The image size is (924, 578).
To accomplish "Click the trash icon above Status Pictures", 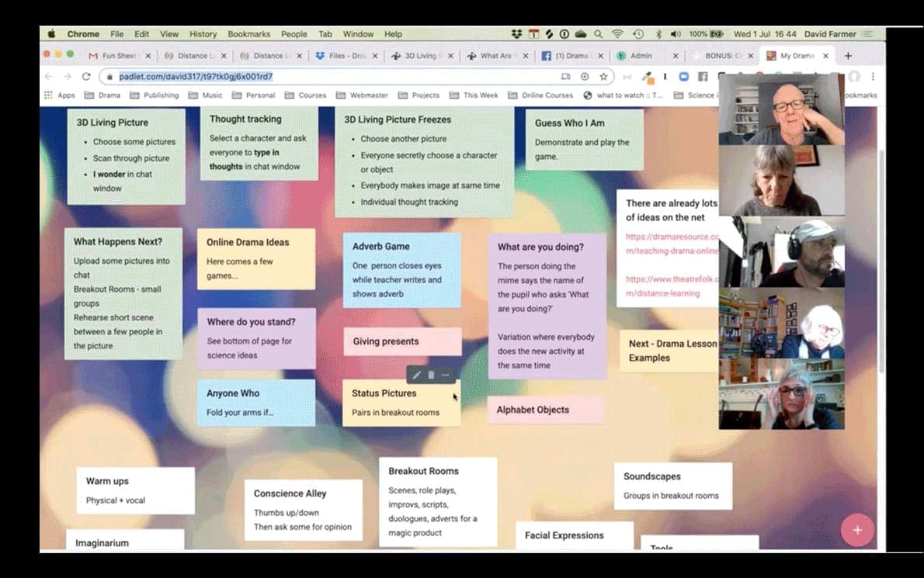I will tap(431, 375).
